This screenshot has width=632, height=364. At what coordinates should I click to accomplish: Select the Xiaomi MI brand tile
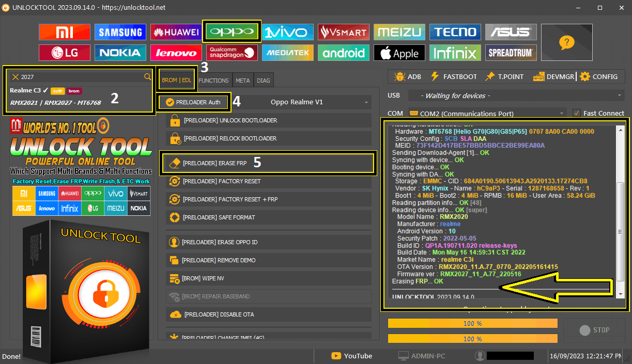tap(64, 32)
